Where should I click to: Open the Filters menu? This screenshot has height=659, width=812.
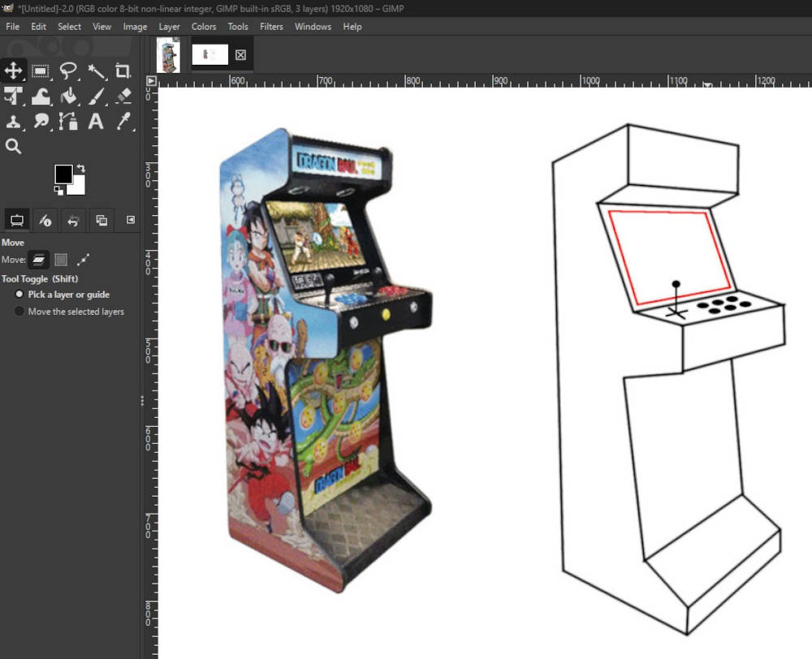(x=271, y=26)
